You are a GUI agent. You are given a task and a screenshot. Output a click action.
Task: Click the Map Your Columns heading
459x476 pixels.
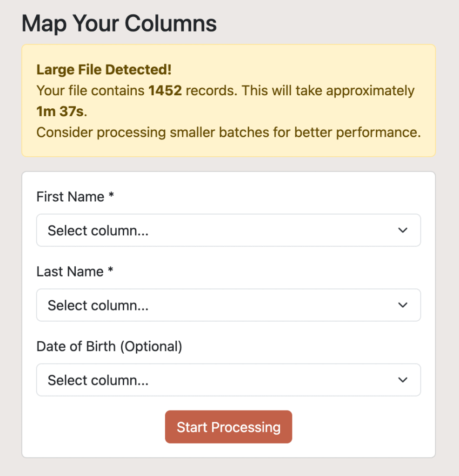(119, 23)
